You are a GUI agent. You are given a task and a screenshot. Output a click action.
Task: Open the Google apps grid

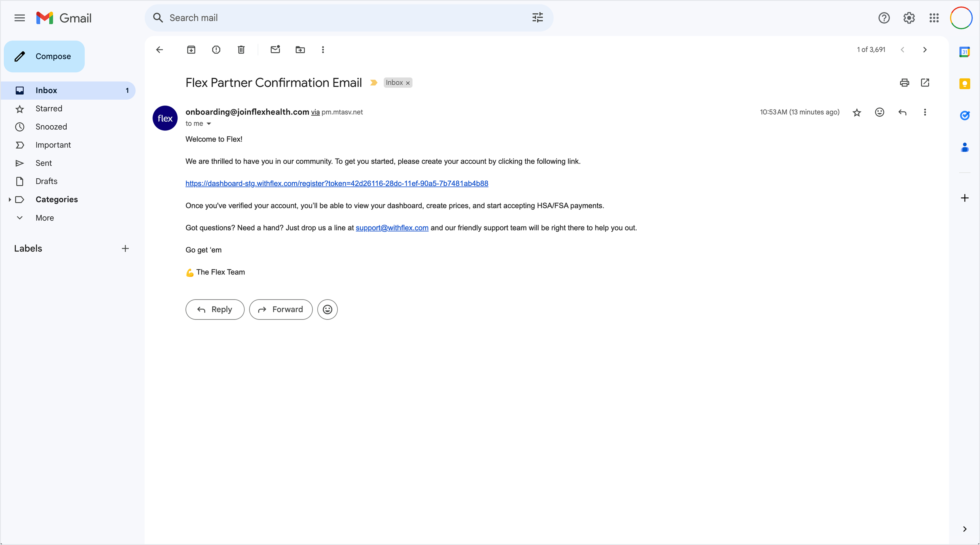[934, 18]
